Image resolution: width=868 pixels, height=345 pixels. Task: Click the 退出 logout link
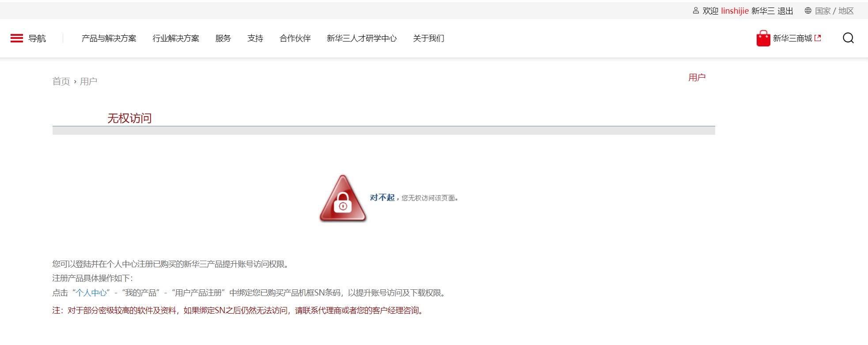point(785,11)
